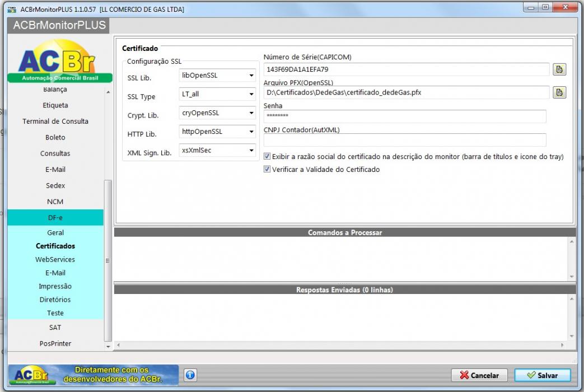584x392 pixels.
Task: Open the XML Sign. Lib. dropdown
Action: 217,150
